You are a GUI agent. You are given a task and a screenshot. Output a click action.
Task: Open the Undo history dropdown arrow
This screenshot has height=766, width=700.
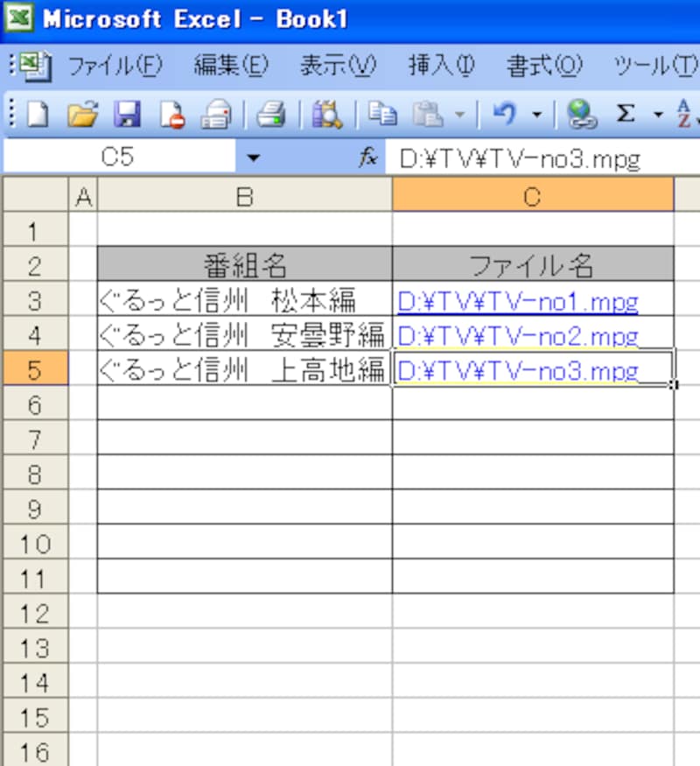coord(536,115)
